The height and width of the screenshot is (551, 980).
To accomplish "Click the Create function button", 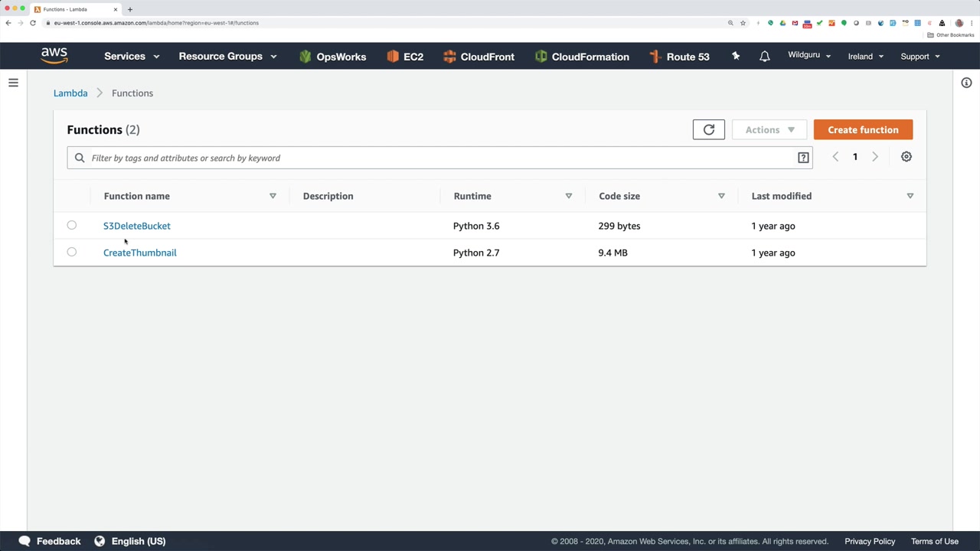I will [x=863, y=130].
